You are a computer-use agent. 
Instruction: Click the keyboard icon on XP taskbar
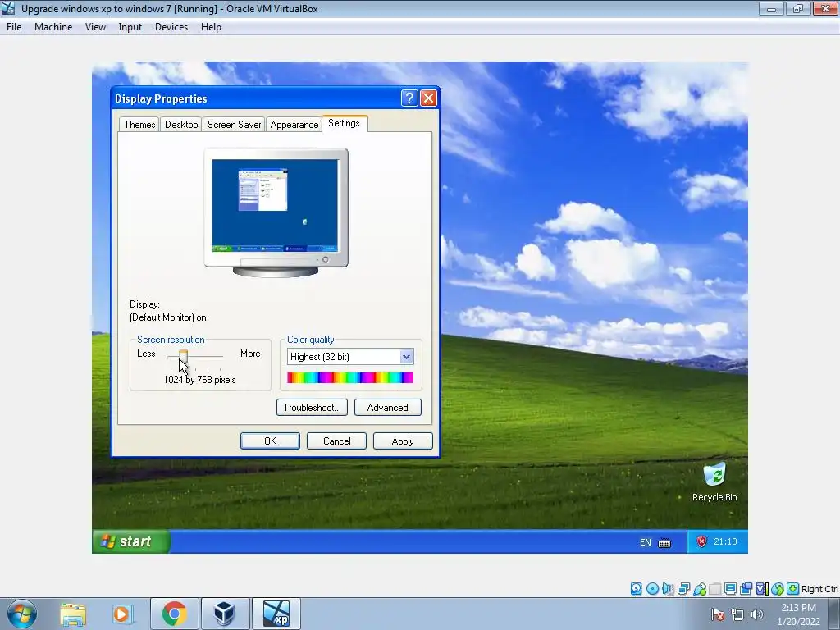(x=664, y=543)
